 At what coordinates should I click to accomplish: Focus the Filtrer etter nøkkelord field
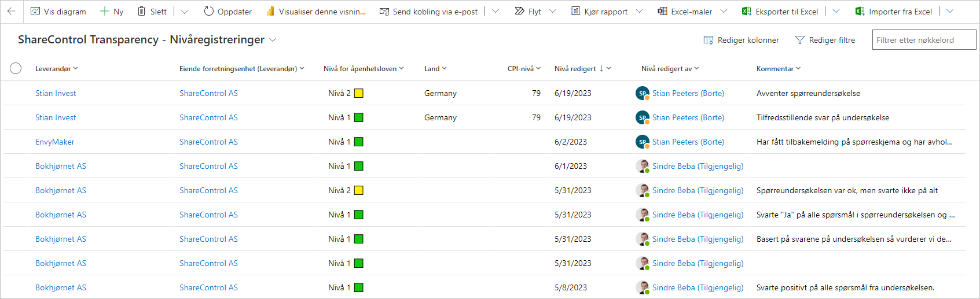pyautogui.click(x=924, y=40)
